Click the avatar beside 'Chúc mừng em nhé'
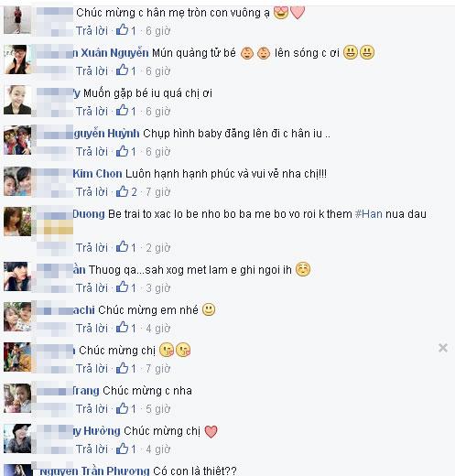This screenshot has height=476, width=455. [17, 317]
